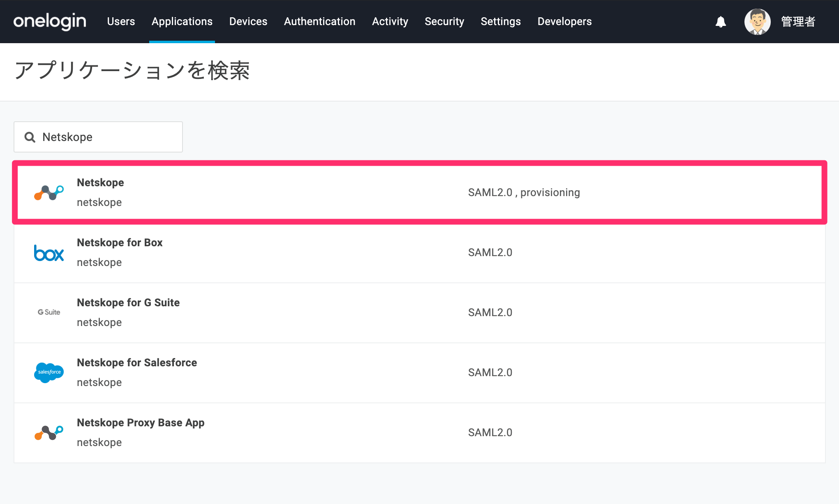
Task: Click SAML2.0 in Netskope for G Suite row
Action: [x=490, y=312]
